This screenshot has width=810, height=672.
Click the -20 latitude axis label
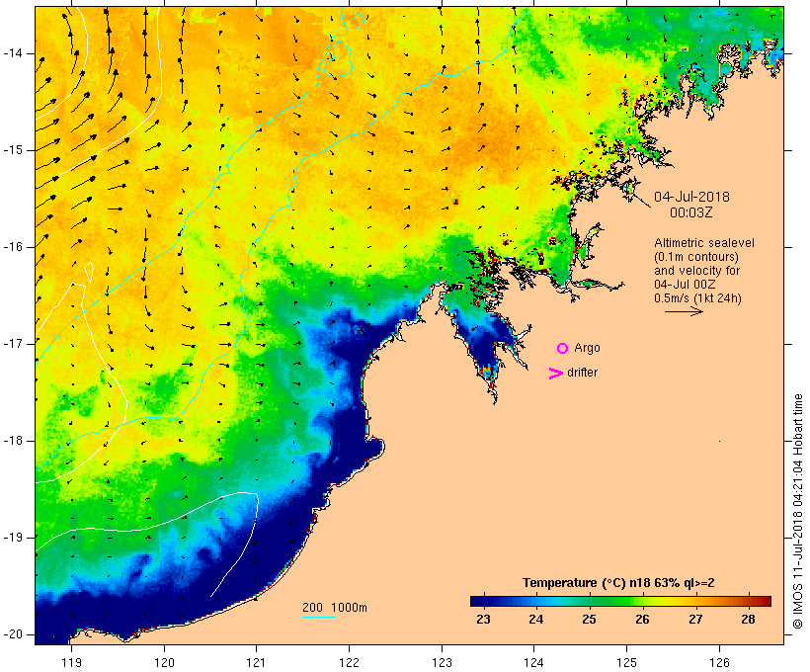click(x=12, y=634)
